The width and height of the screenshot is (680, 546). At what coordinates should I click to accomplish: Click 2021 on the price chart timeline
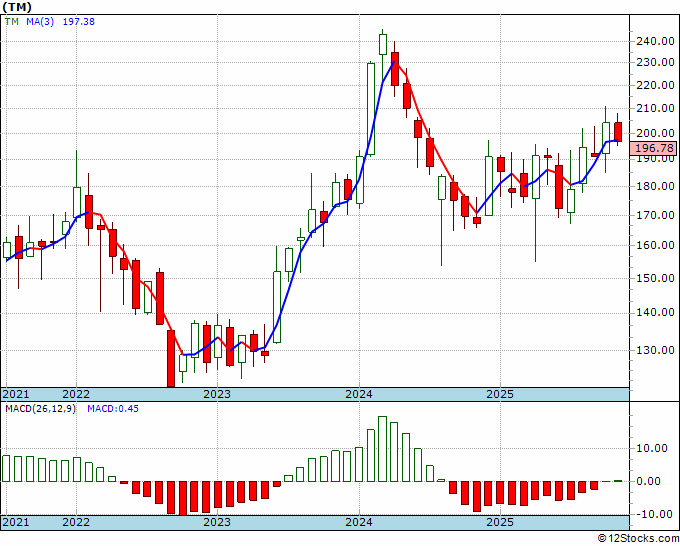16,394
